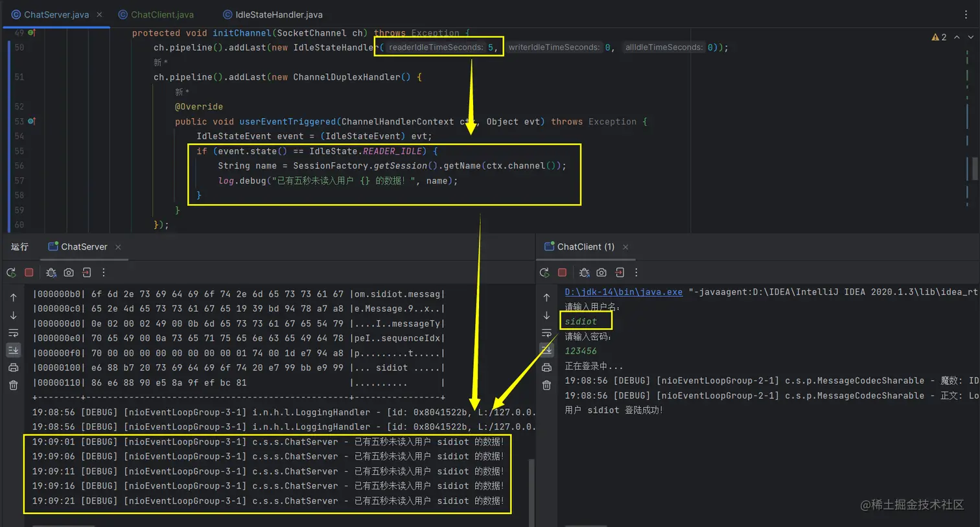The image size is (980, 527).
Task: Open more actions in ChatClient run toolbar
Action: pyautogui.click(x=636, y=273)
